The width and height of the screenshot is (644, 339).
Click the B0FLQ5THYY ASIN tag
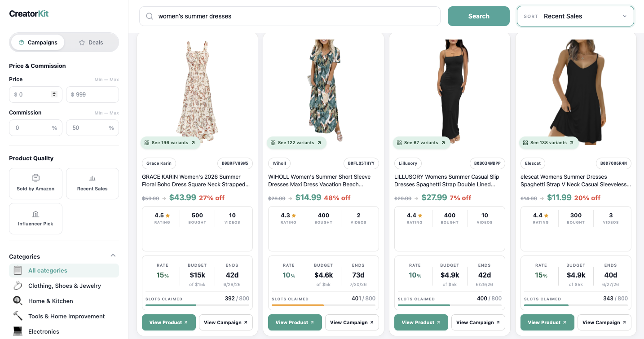(x=361, y=163)
